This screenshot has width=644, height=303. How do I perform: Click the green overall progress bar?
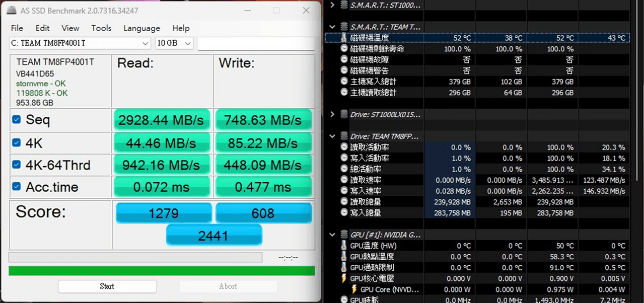click(x=162, y=271)
